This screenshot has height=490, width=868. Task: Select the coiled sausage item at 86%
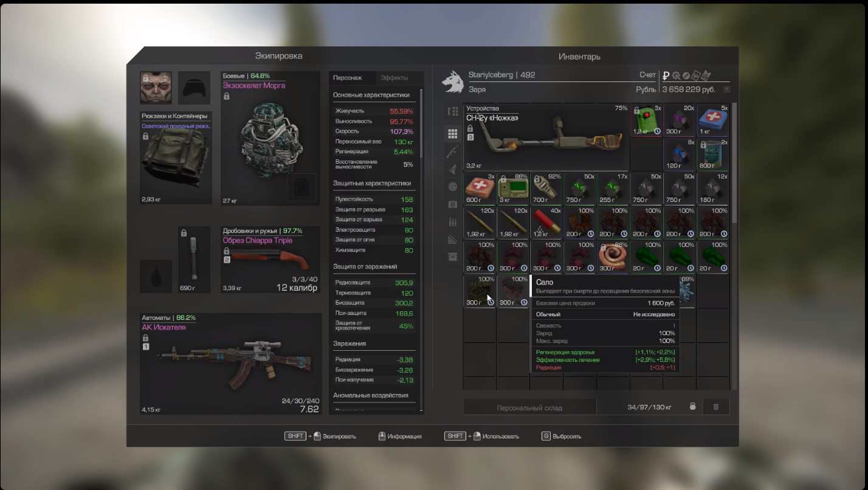pos(613,257)
